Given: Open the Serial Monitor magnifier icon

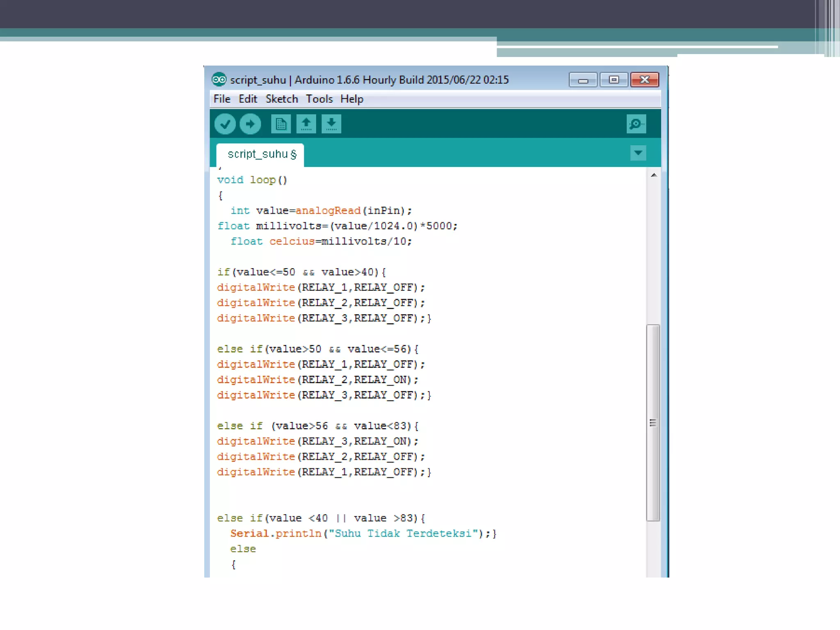Looking at the screenshot, I should [x=636, y=124].
